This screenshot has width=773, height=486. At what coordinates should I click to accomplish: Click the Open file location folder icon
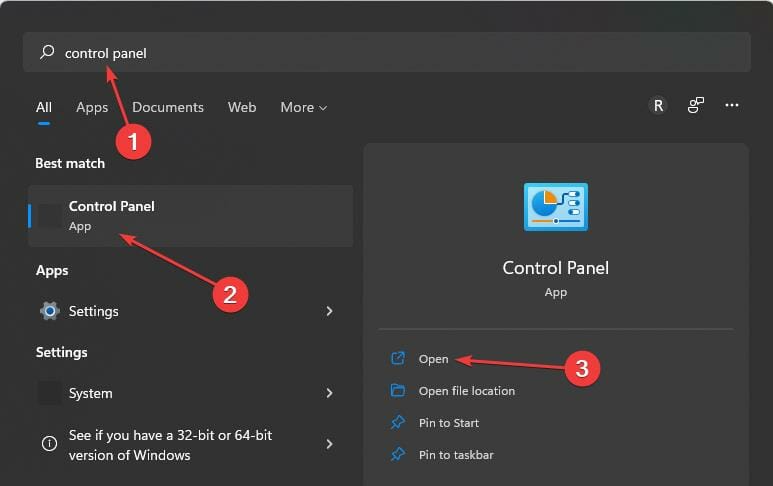[398, 390]
